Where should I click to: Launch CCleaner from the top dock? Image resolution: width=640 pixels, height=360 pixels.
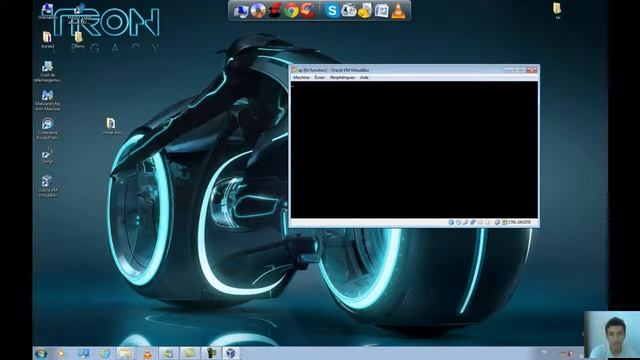point(307,10)
